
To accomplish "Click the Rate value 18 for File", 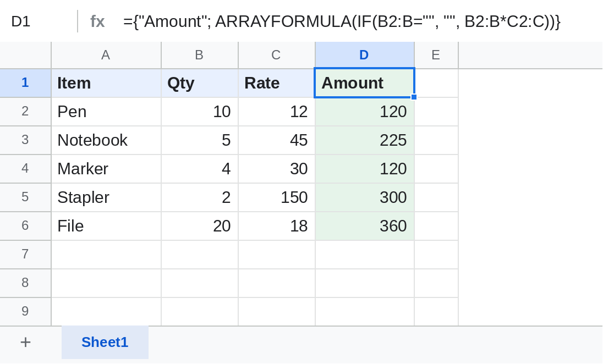I will pos(277,225).
